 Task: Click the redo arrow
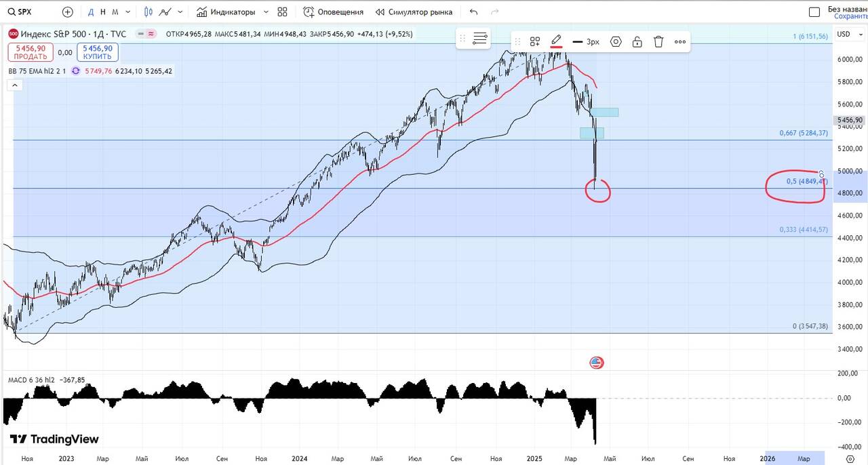[x=494, y=12]
